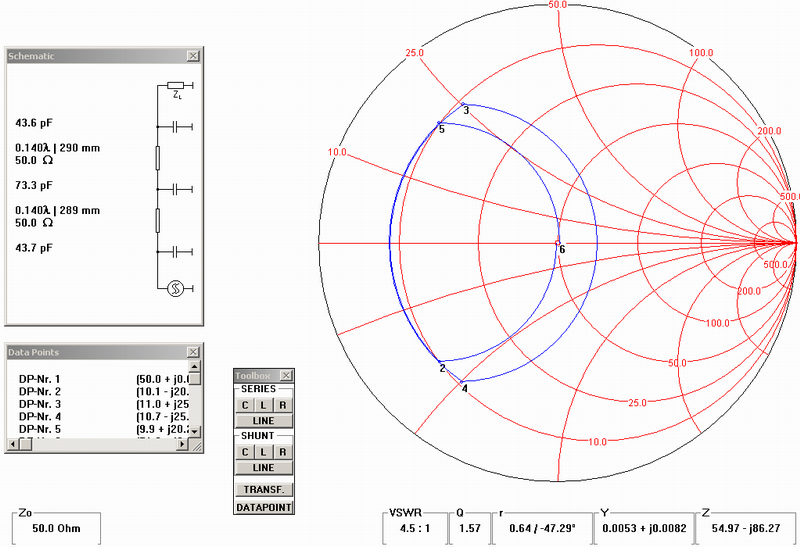Screen dimensions: 800x547
Task: Click the Data Points vertical scrollbar thumb
Action: pos(194,379)
